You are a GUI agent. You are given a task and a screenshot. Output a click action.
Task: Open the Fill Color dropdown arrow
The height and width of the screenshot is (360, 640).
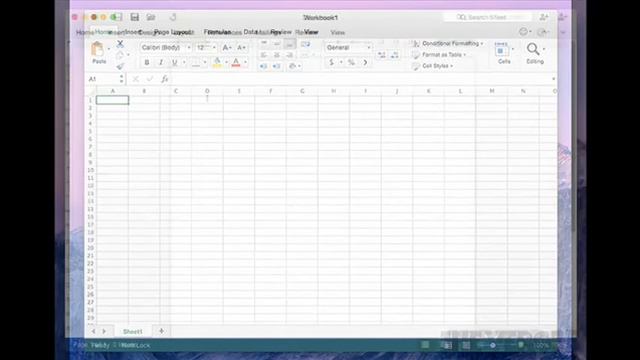(226, 62)
